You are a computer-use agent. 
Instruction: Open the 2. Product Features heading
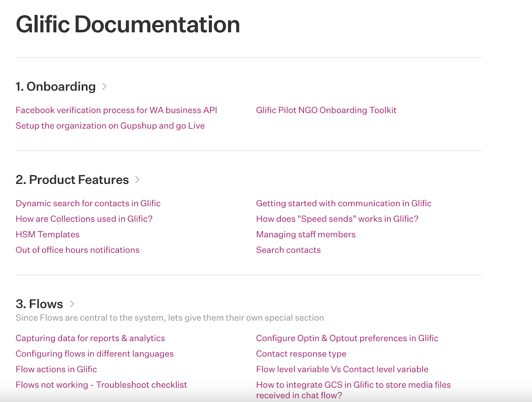pyautogui.click(x=72, y=180)
